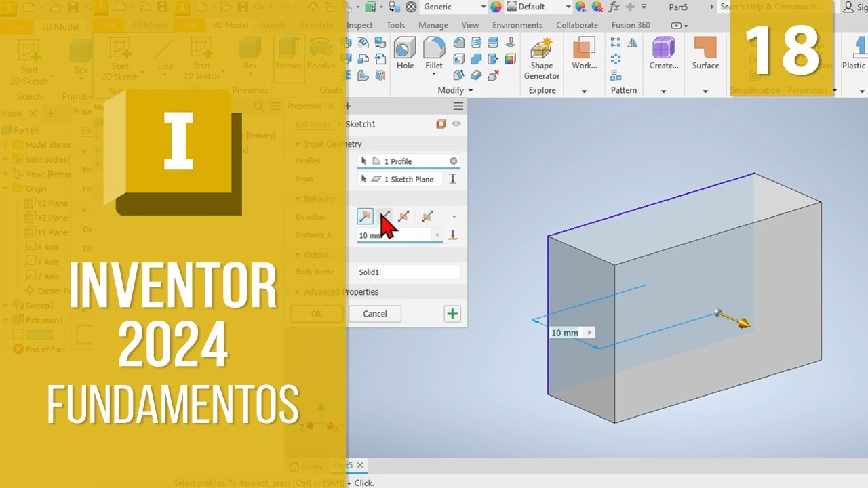Click the green plus apply button
Viewport: 868px width, 488px height.
[452, 314]
